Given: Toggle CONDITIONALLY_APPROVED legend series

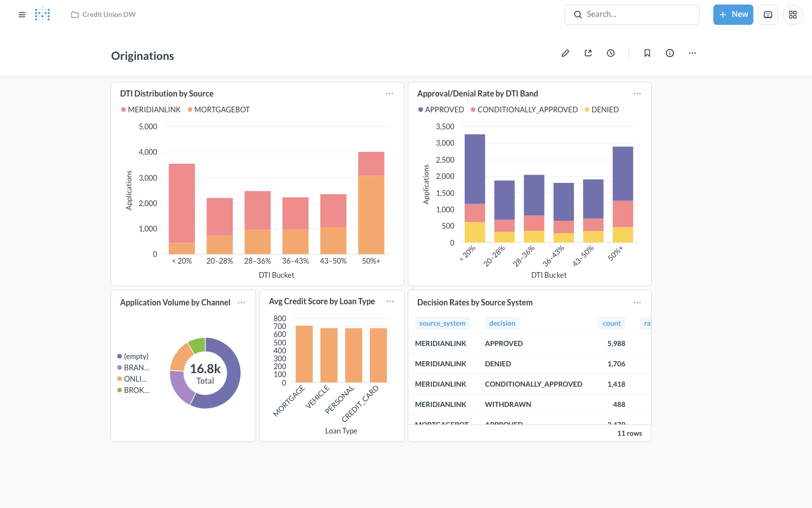Looking at the screenshot, I should pyautogui.click(x=524, y=110).
